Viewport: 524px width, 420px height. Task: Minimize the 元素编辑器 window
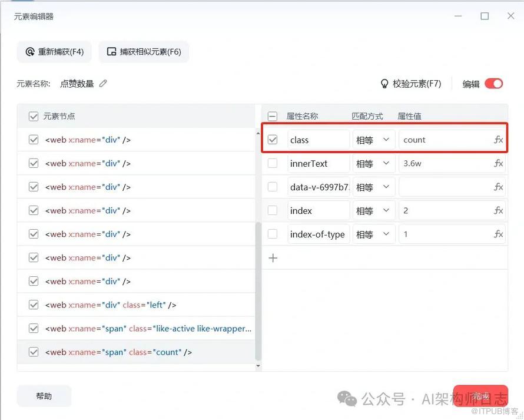[x=458, y=16]
